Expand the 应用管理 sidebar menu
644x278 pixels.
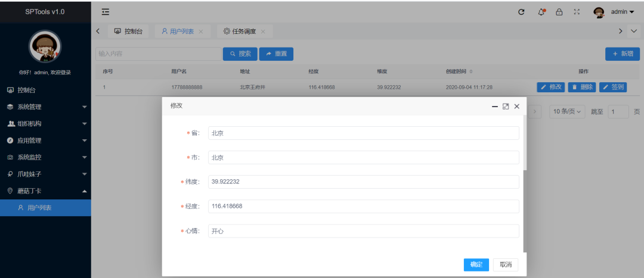coord(45,140)
